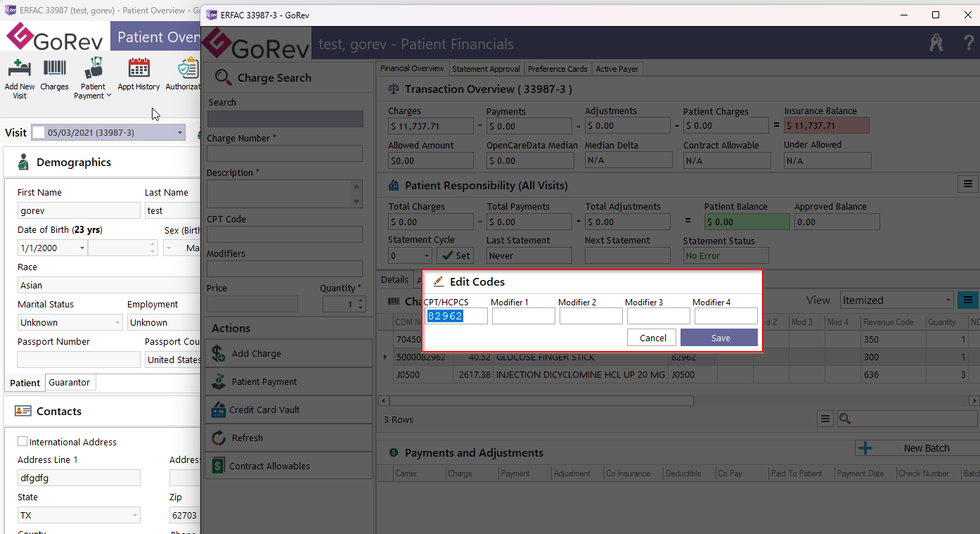Switch to Active Payer tab

coord(617,69)
